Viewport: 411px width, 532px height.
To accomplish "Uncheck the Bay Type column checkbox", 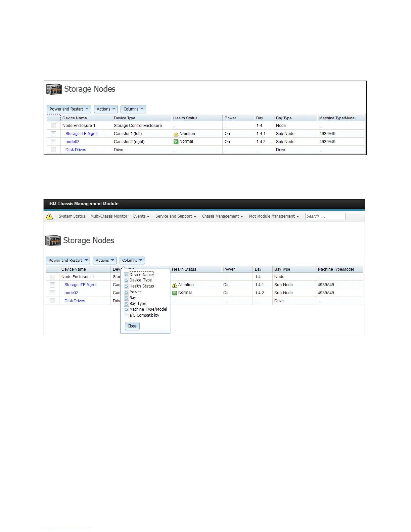I will (127, 304).
